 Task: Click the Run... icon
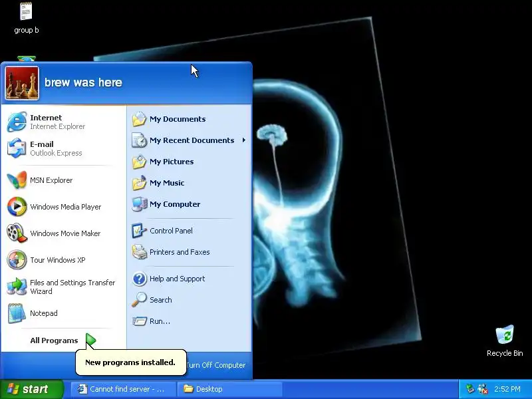139,321
